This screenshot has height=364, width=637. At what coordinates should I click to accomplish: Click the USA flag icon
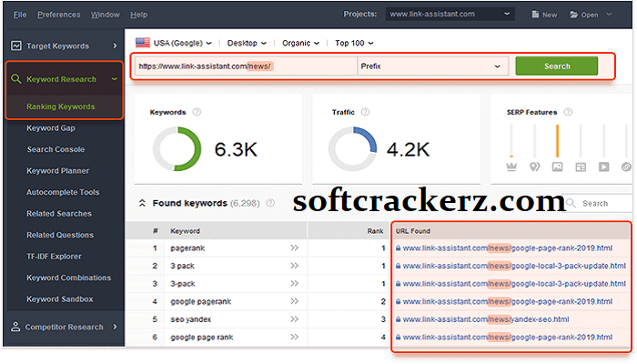click(143, 43)
